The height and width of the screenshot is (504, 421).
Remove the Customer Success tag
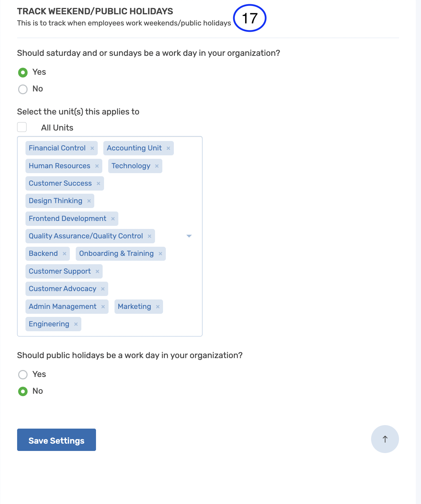click(99, 183)
